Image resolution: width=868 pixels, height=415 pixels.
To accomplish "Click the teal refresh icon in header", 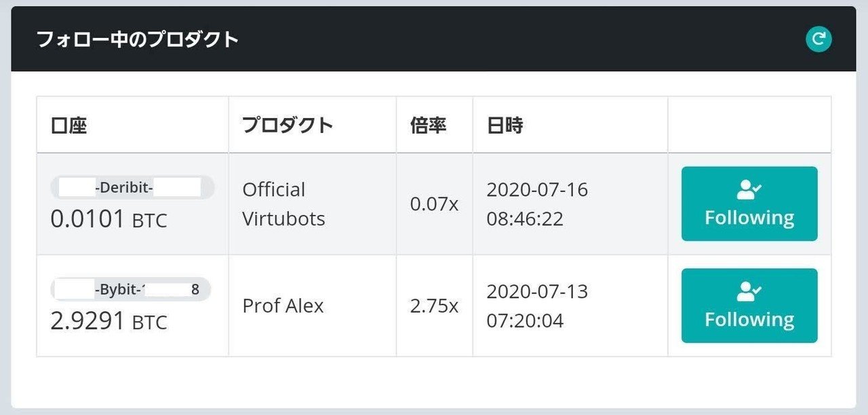I will pos(818,39).
